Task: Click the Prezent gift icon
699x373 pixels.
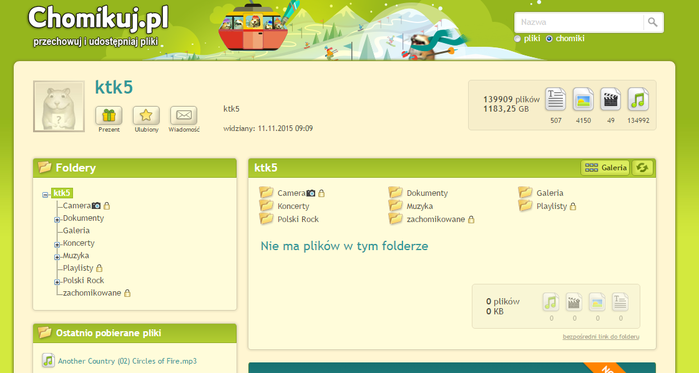Action: coord(109,115)
